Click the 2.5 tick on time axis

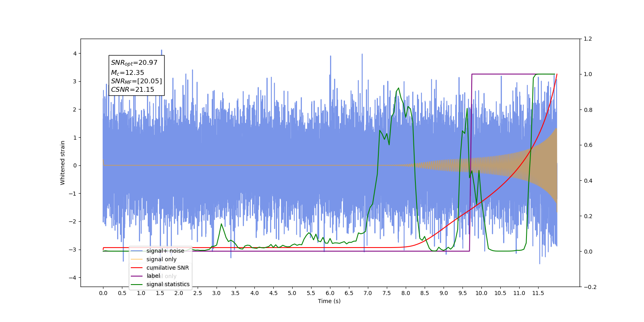[198, 293]
